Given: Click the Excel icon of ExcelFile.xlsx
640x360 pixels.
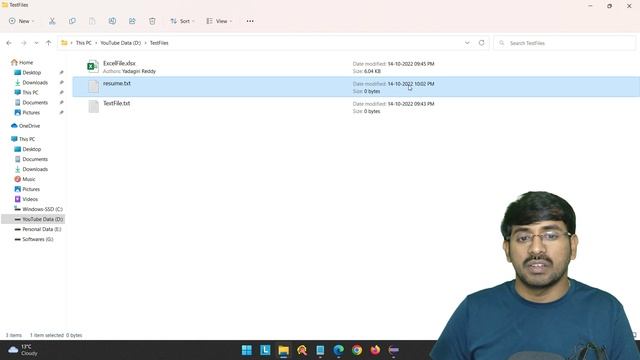Looking at the screenshot, I should pyautogui.click(x=93, y=67).
